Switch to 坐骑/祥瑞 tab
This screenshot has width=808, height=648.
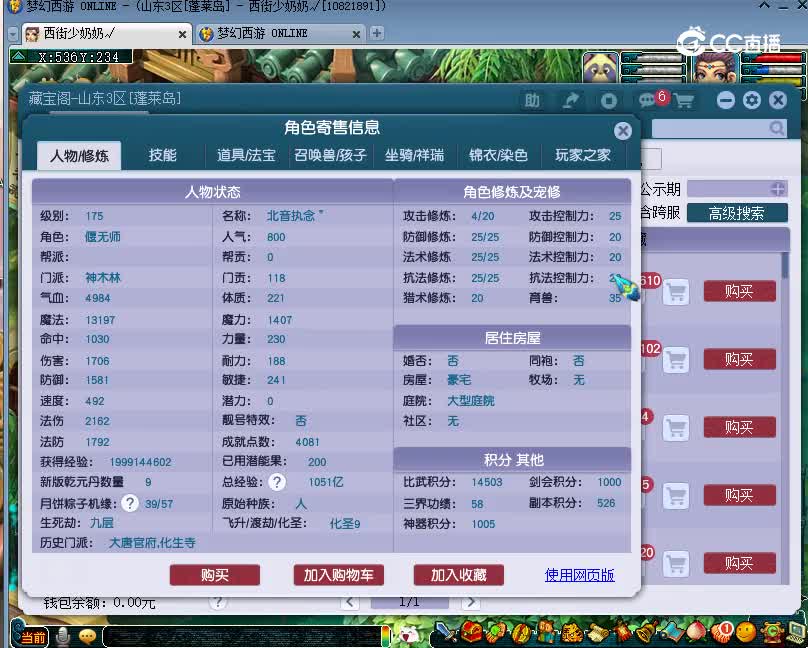(414, 156)
